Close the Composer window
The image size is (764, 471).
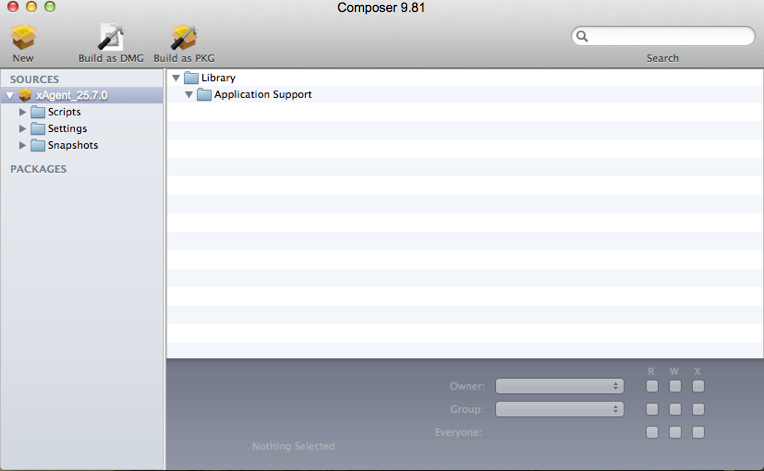pyautogui.click(x=13, y=6)
